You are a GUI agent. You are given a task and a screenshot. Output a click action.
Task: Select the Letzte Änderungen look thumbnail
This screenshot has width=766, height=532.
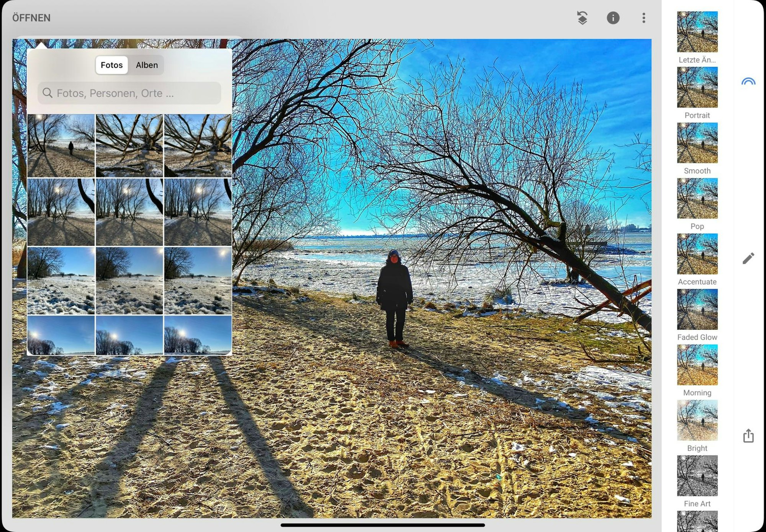[x=697, y=32]
